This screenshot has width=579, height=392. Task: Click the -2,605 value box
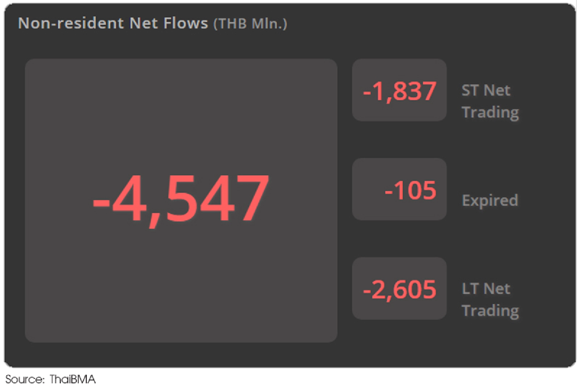[x=399, y=289]
